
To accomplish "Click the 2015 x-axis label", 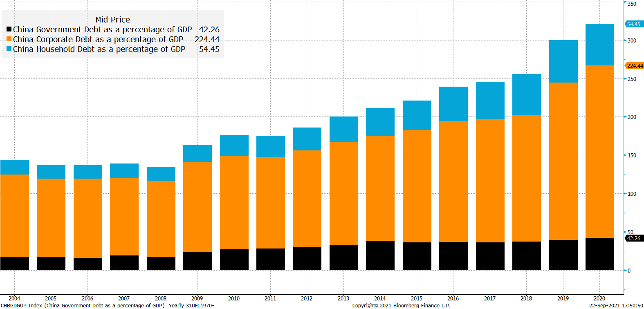I will pos(417,298).
